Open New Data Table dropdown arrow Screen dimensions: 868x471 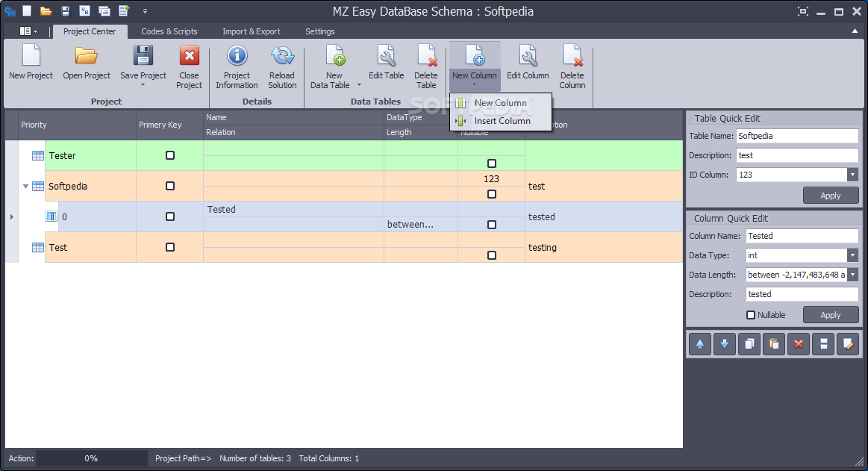pyautogui.click(x=359, y=84)
